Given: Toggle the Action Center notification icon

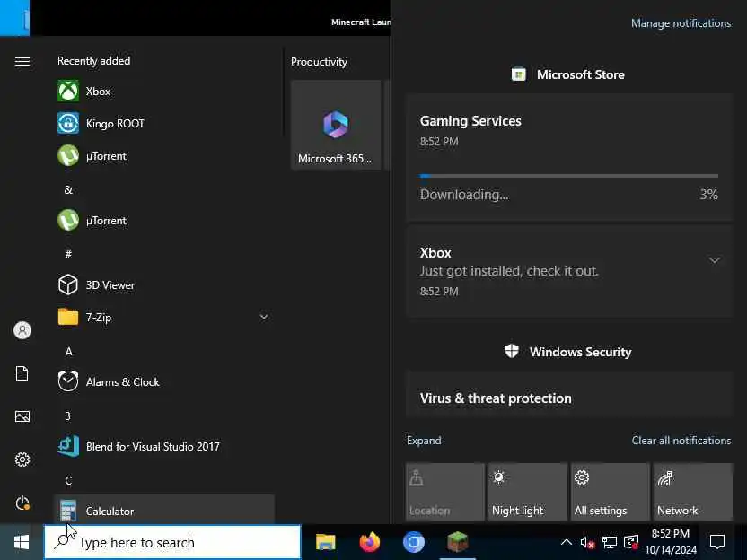Looking at the screenshot, I should point(717,542).
